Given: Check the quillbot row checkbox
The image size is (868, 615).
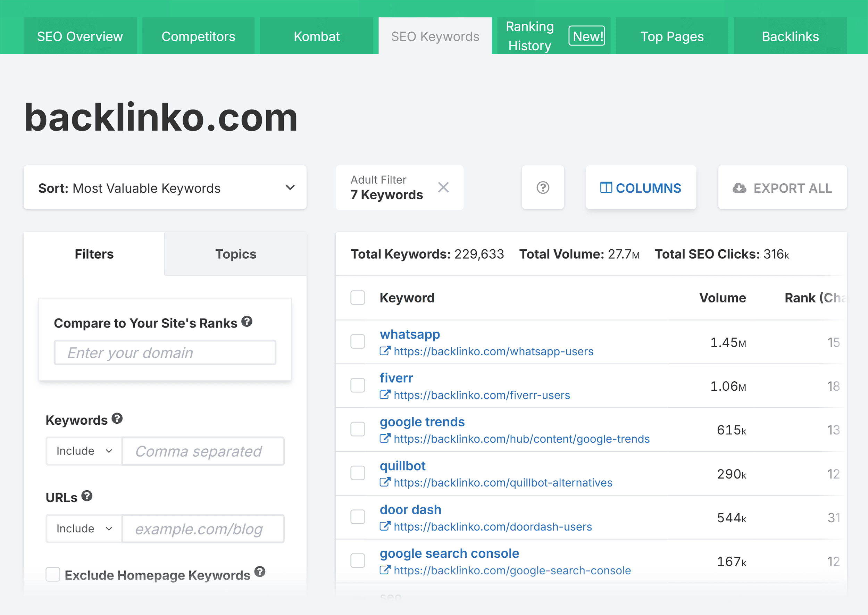Looking at the screenshot, I should pyautogui.click(x=358, y=473).
